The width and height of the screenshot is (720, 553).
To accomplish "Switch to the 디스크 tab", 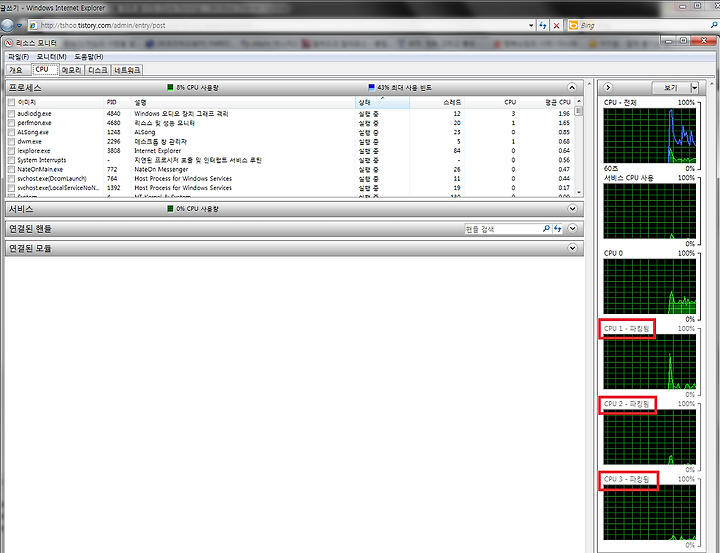I will (97, 70).
